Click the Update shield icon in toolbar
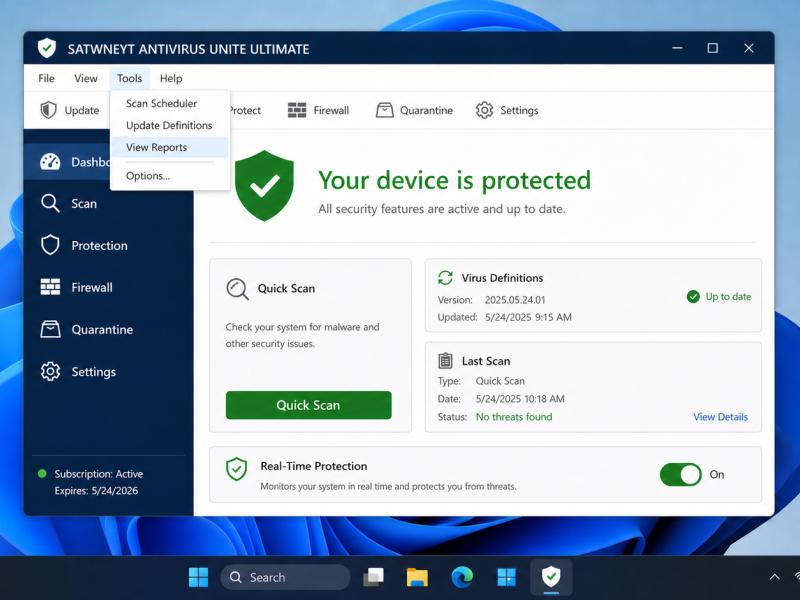The width and height of the screenshot is (800, 600). coord(48,110)
